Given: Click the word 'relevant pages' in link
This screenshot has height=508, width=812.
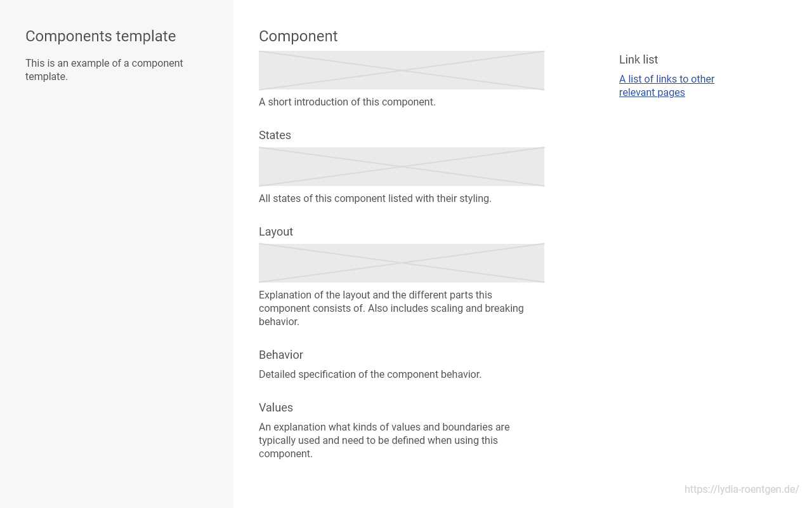Looking at the screenshot, I should point(652,93).
